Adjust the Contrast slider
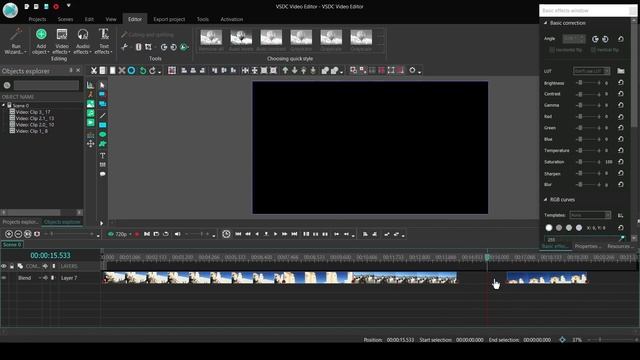This screenshot has width=640, height=360. 589,94
